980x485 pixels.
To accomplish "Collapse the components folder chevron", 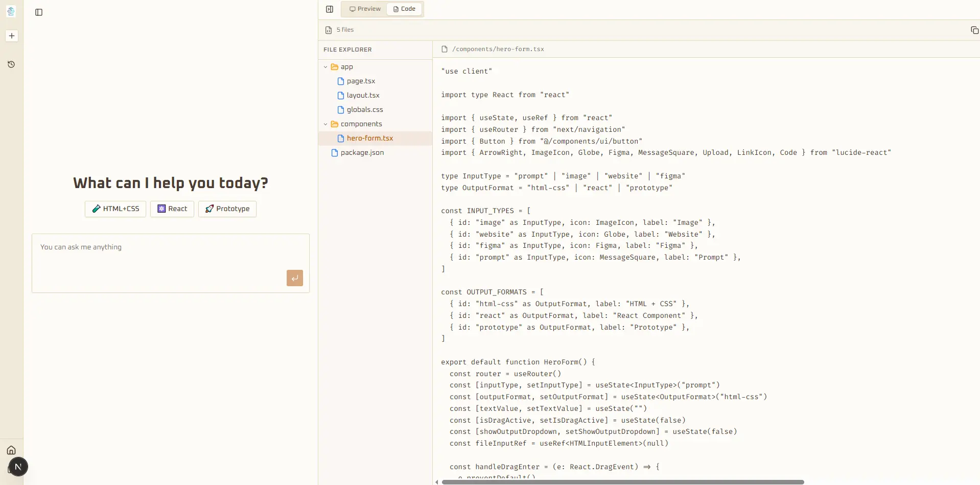I will [325, 124].
